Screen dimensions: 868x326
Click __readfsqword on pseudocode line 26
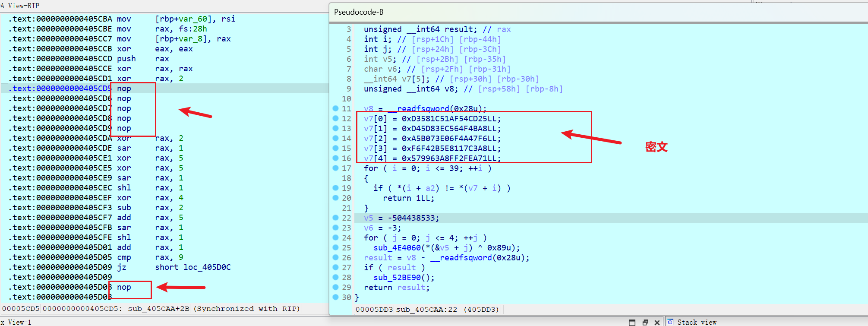[461, 258]
